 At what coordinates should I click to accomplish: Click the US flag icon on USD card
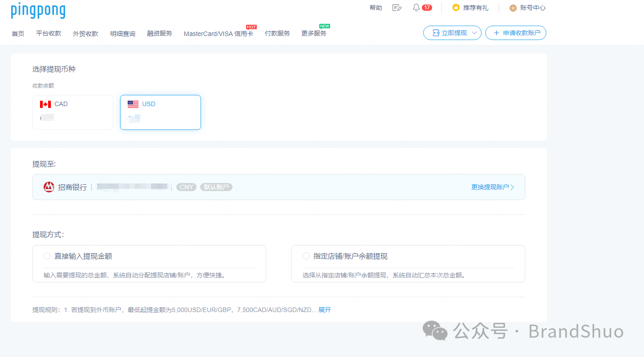click(134, 103)
